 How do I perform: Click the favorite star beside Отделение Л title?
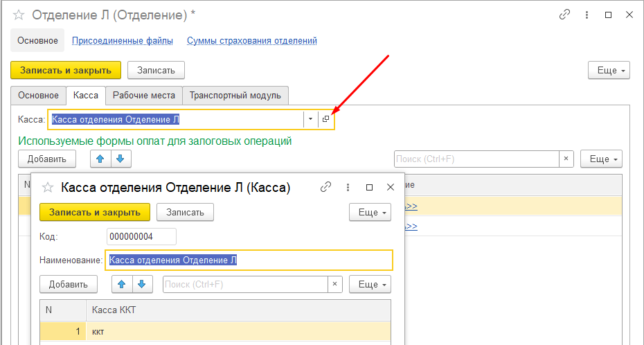pyautogui.click(x=19, y=15)
